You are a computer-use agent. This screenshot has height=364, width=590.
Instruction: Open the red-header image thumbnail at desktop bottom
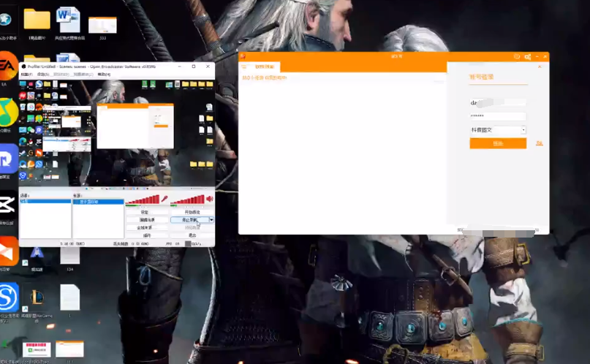[x=37, y=349]
